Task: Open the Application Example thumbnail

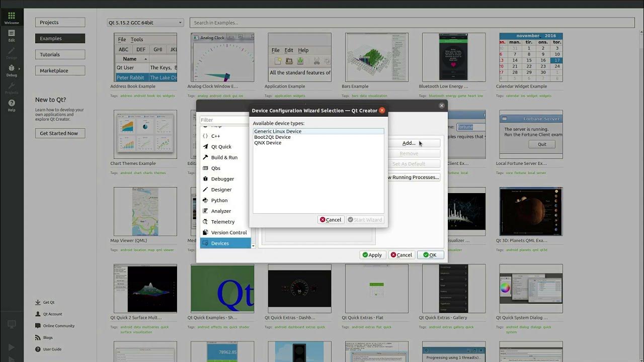Action: 299,57
